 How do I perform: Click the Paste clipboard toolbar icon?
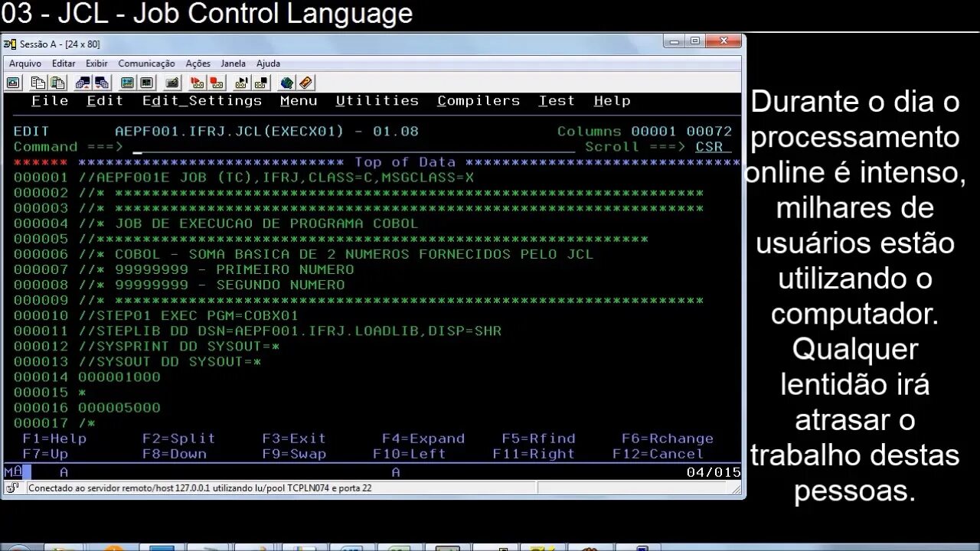tap(57, 83)
